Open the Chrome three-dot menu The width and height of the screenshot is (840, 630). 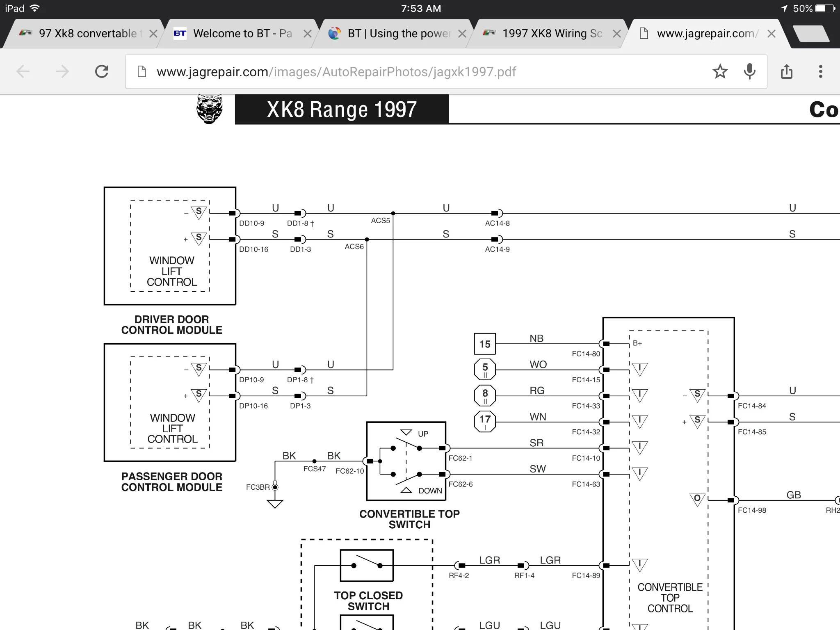[x=820, y=71]
